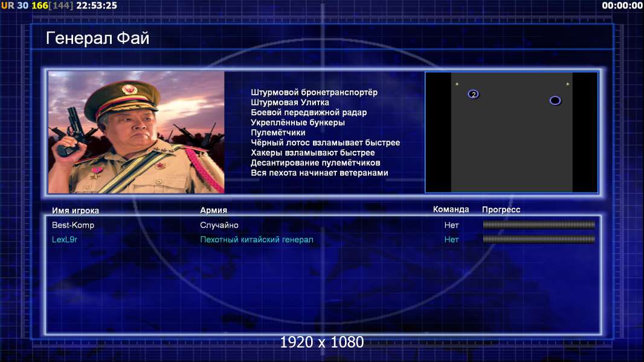Click team value "Нет" for Best-Komp

click(451, 225)
